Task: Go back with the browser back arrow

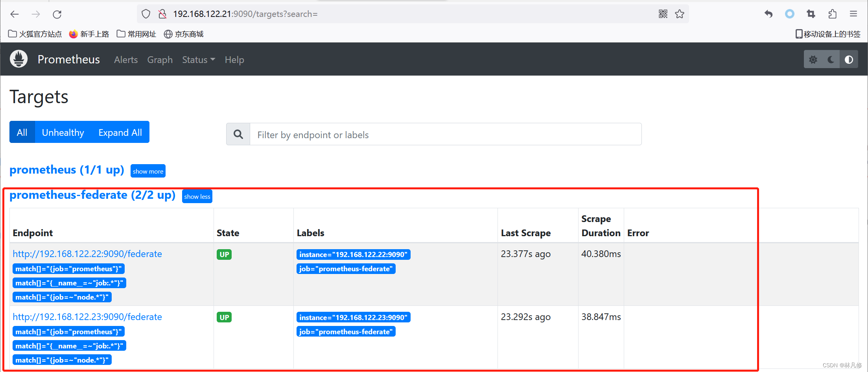Action: pos(15,14)
